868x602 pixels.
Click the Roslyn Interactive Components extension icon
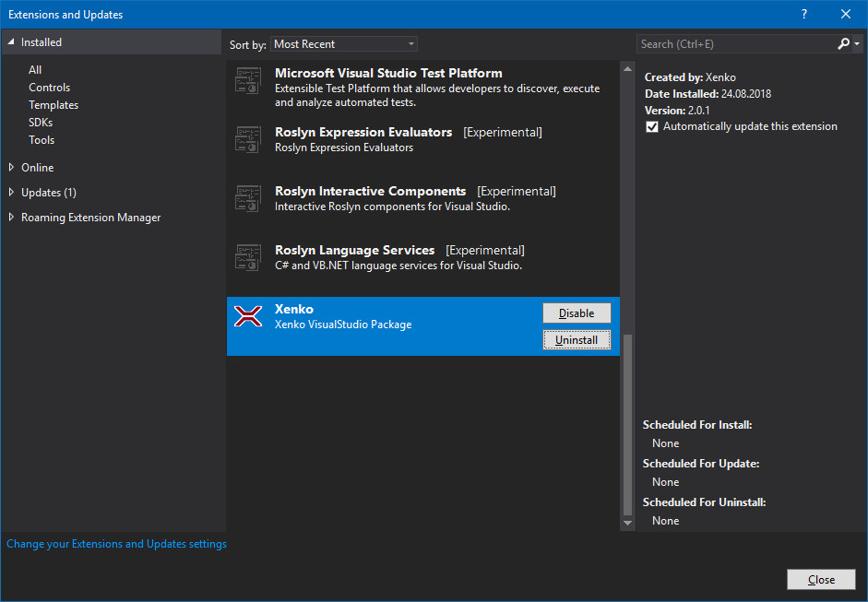click(x=248, y=198)
